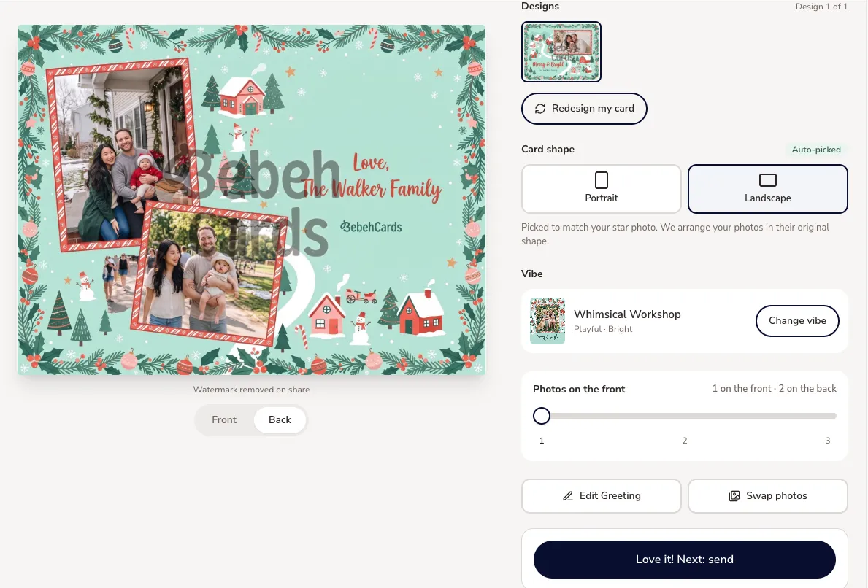Screen dimensions: 868x588
Task: Click the 'Card shape' heading
Action: pyautogui.click(x=548, y=150)
